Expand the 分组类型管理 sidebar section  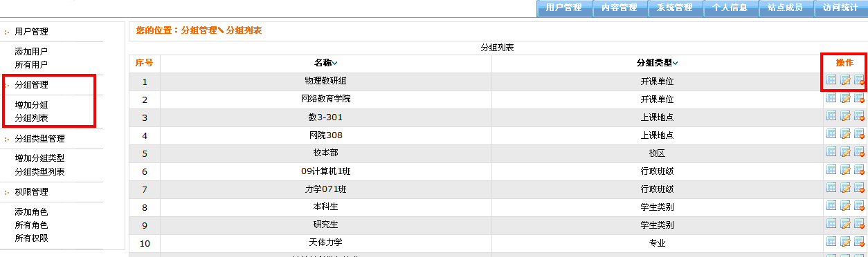click(39, 139)
